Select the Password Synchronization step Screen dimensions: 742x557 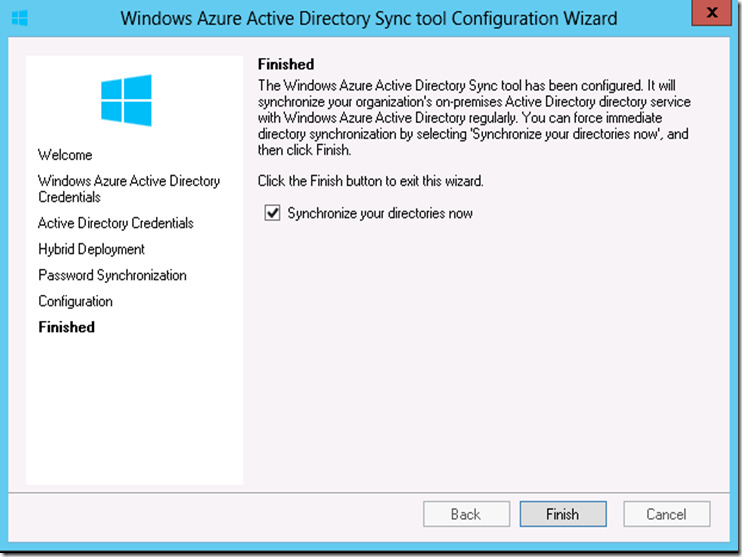point(112,275)
